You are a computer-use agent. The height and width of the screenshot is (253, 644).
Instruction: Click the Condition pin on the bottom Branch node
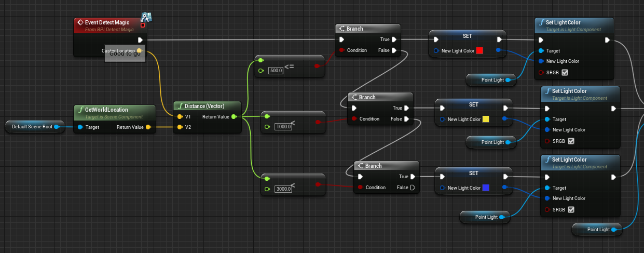click(x=360, y=188)
